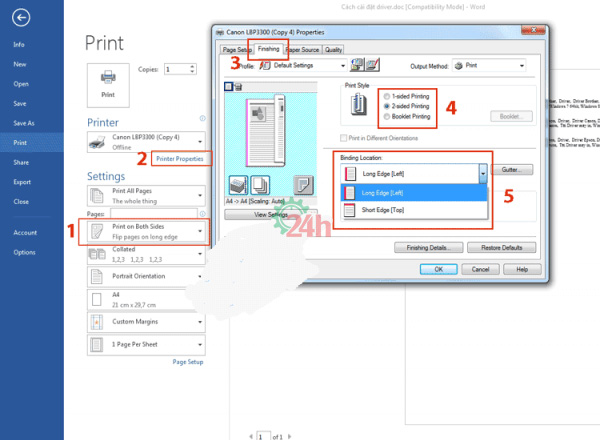Screen dimensions: 600x440
Task: Click the Pages info icon
Action: [x=202, y=213]
